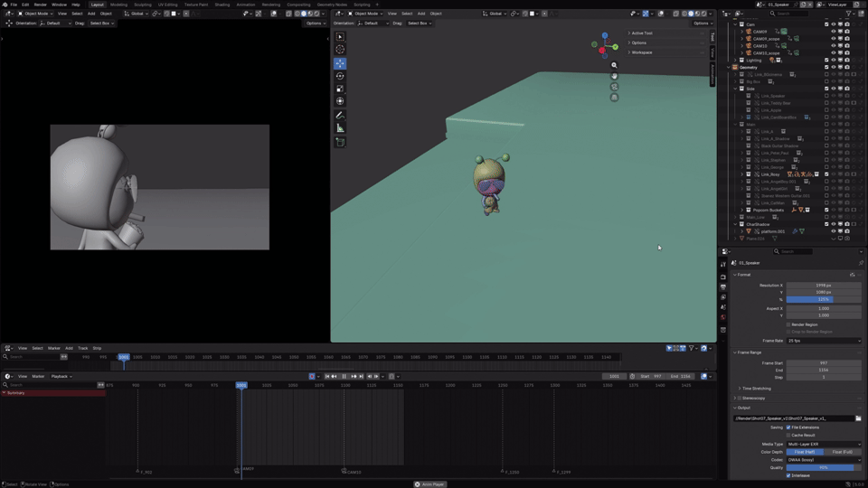Screen dimensions: 868x488
Task: Pick the Measure tool
Action: (340, 128)
